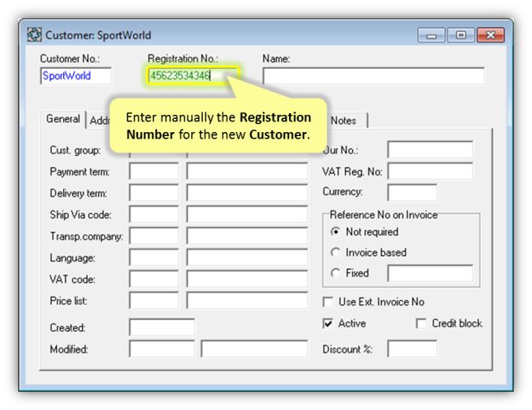Close the Customer: SportWorld window
Screen dimensions: 532x410
pos(491,35)
